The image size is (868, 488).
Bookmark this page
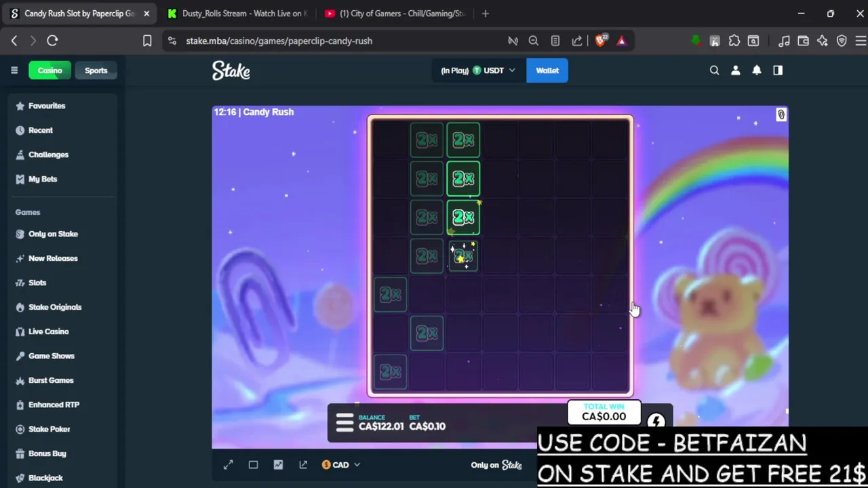coord(147,41)
